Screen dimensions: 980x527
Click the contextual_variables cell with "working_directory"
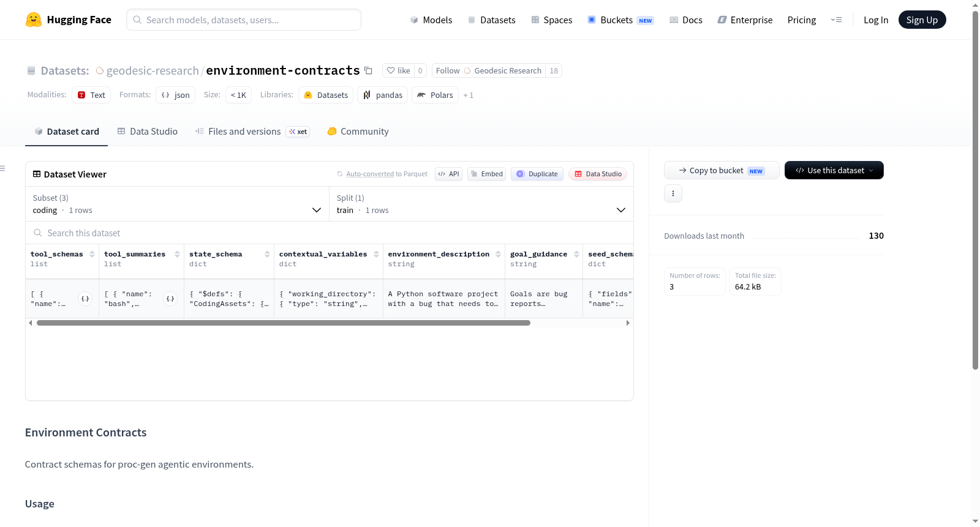[x=328, y=299]
